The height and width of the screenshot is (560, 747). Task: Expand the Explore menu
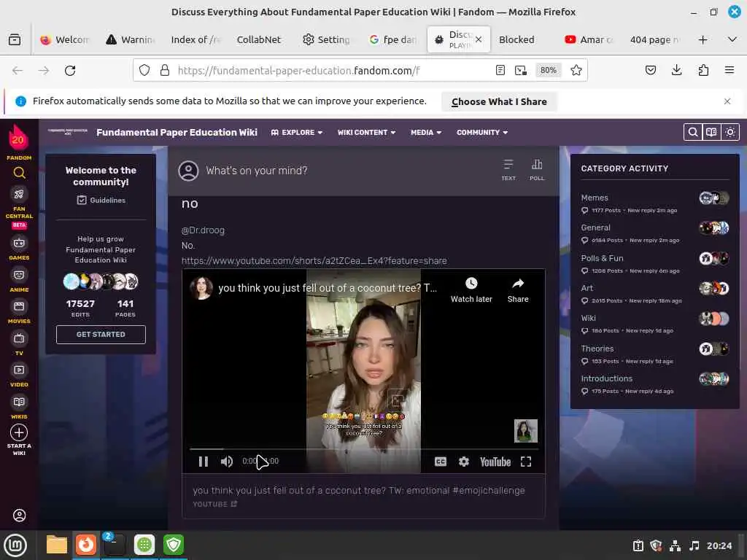pyautogui.click(x=297, y=133)
